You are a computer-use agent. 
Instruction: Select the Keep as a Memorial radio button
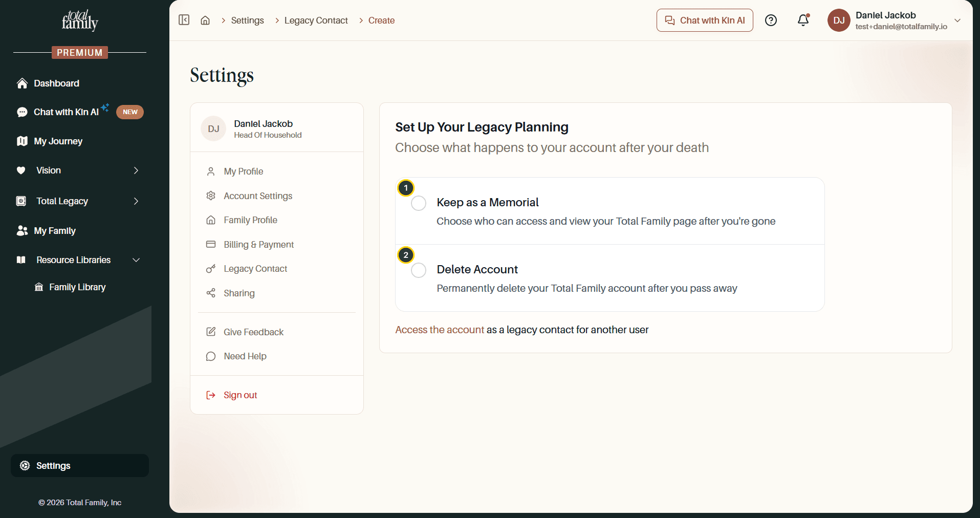419,203
